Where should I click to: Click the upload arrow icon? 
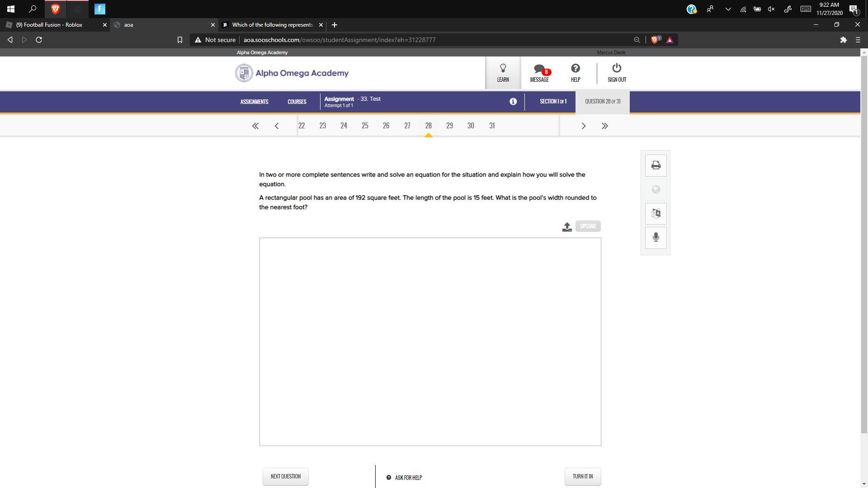(x=567, y=227)
